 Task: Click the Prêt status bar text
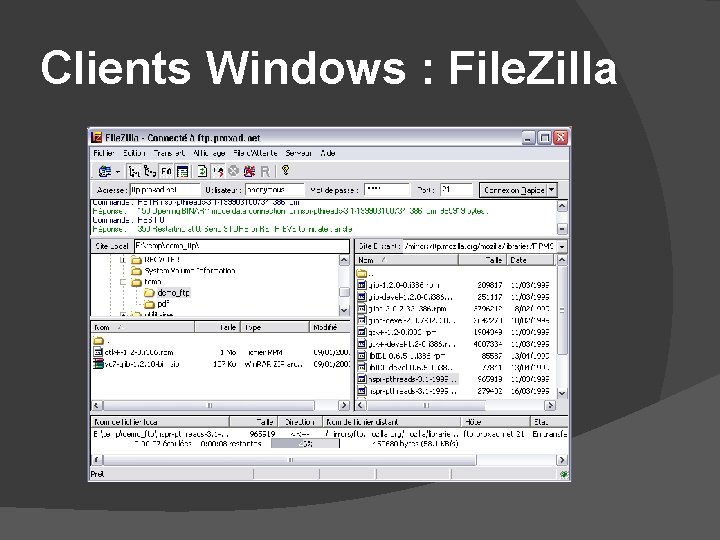pos(97,474)
